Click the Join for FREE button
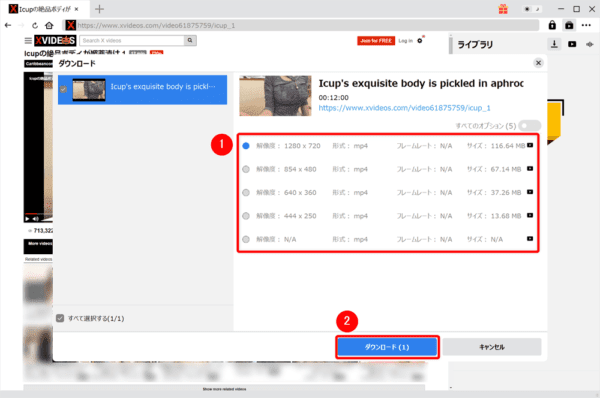Viewport: 600px width, 398px height. [376, 41]
